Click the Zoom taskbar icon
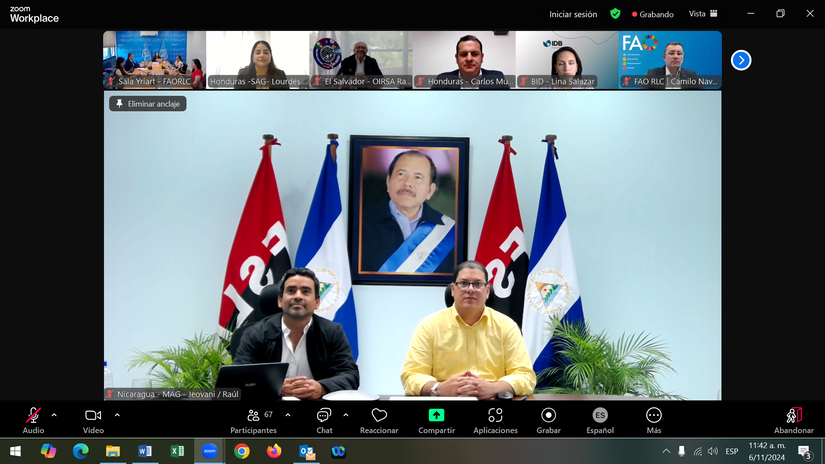825x464 pixels. pyautogui.click(x=209, y=451)
